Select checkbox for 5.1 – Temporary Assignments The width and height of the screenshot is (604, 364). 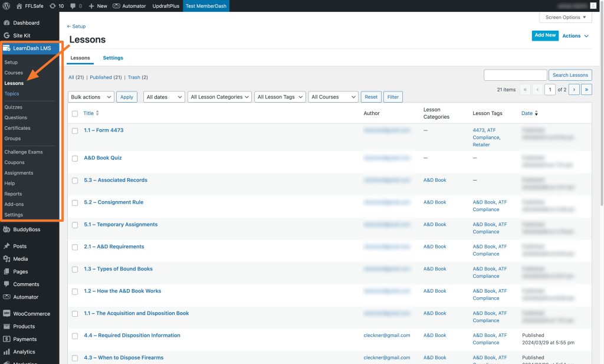coord(75,225)
